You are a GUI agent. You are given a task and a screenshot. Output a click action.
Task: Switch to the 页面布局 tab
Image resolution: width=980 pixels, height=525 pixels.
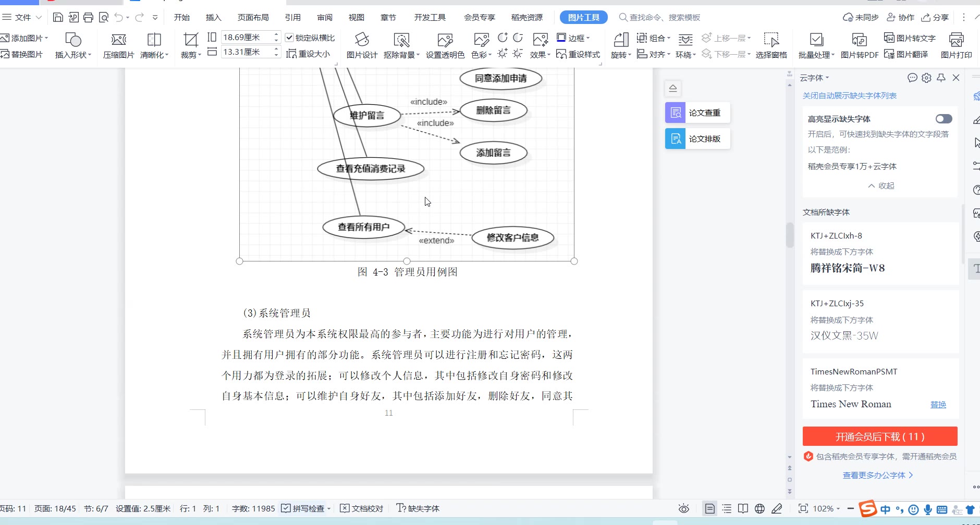[253, 18]
